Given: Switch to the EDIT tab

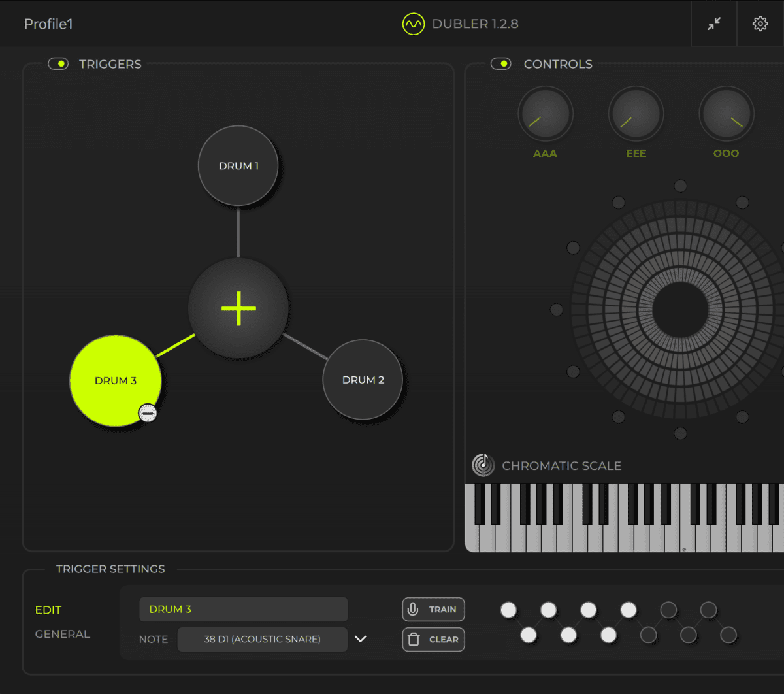Looking at the screenshot, I should 48,610.
